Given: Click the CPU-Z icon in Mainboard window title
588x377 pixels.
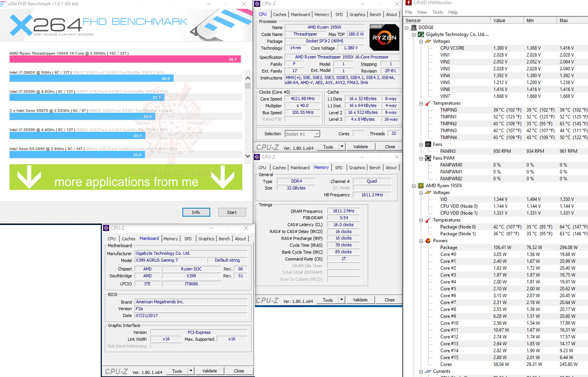Looking at the screenshot, I should [106, 228].
